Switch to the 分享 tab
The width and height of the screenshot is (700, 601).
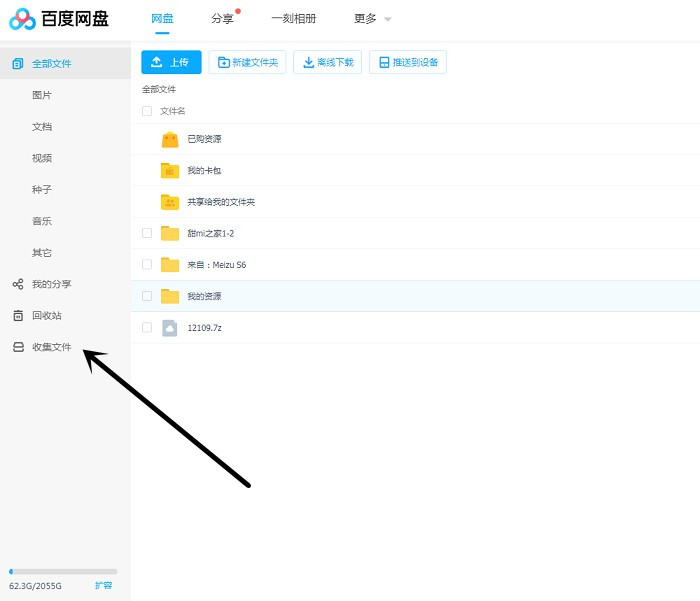pos(222,19)
